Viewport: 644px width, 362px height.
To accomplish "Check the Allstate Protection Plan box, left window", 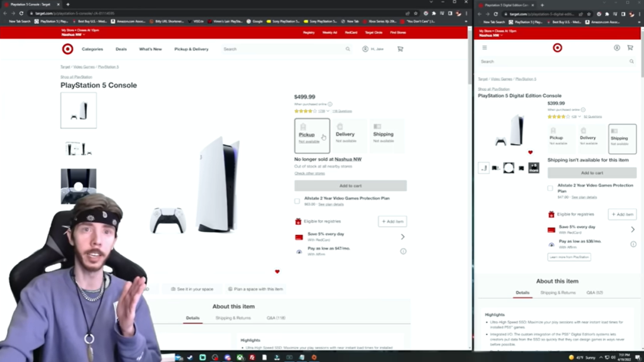I will coord(297,201).
